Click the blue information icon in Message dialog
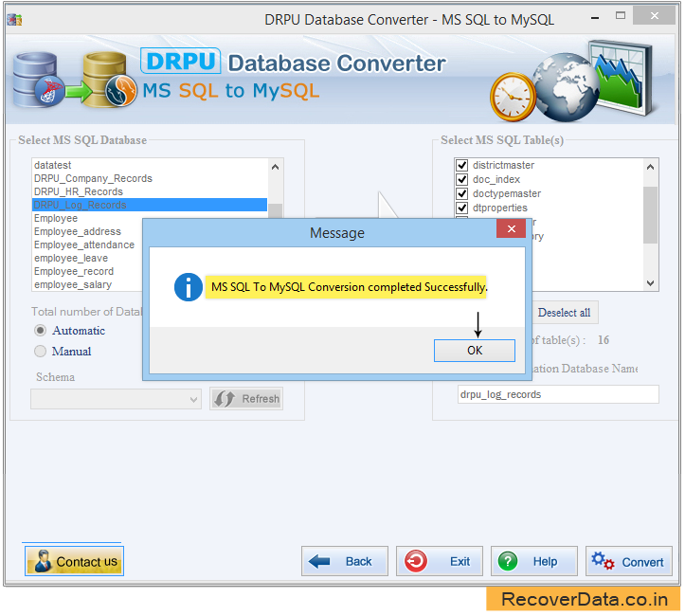This screenshot has width=685, height=616. (188, 287)
